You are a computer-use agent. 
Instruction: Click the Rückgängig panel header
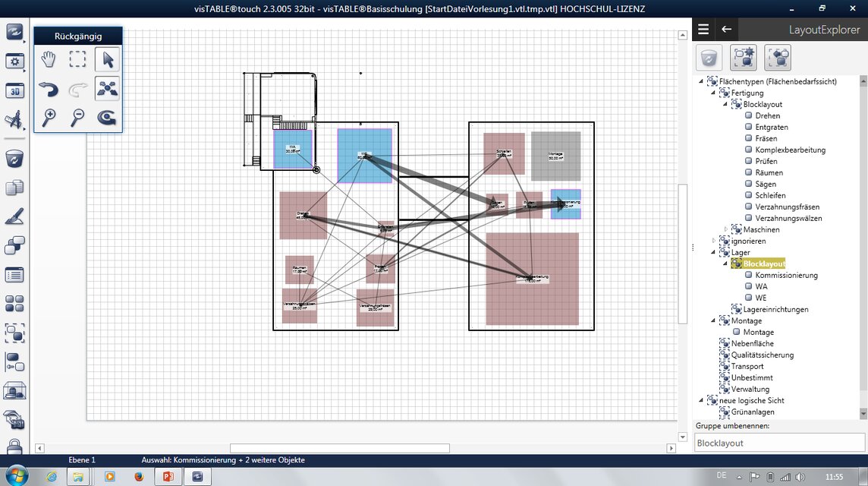coord(78,36)
